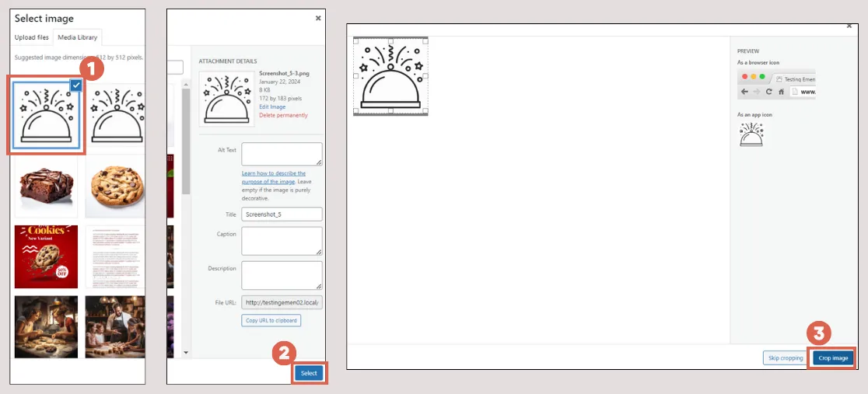The height and width of the screenshot is (394, 868).
Task: Click into the Title field
Action: pyautogui.click(x=282, y=214)
